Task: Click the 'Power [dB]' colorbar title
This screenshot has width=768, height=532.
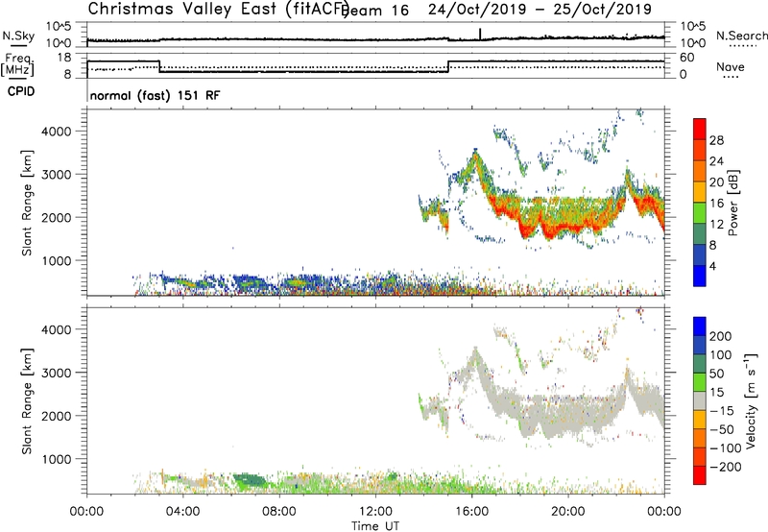Action: [733, 203]
